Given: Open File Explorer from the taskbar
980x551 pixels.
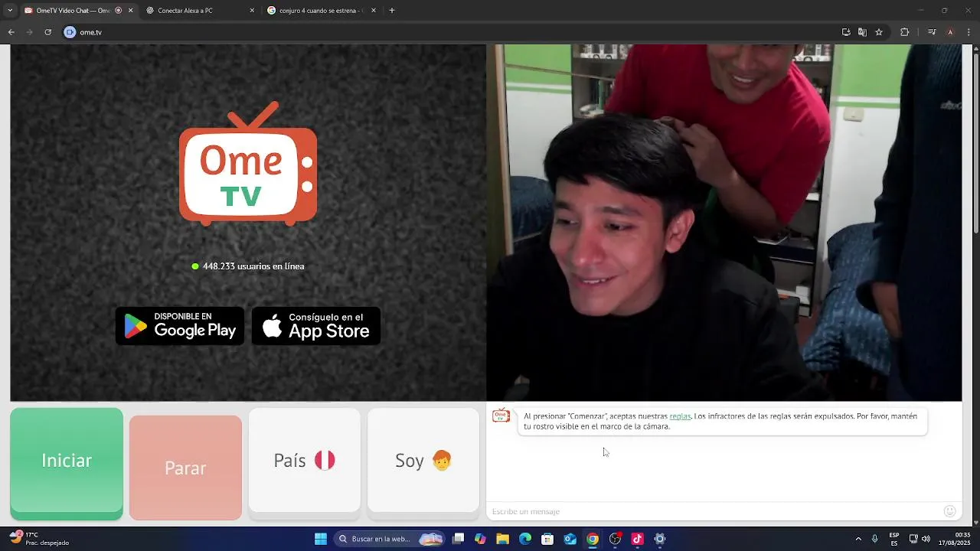Looking at the screenshot, I should (x=502, y=539).
